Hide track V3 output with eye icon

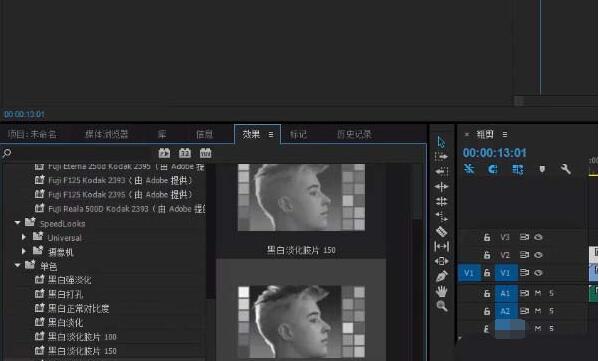click(x=538, y=237)
